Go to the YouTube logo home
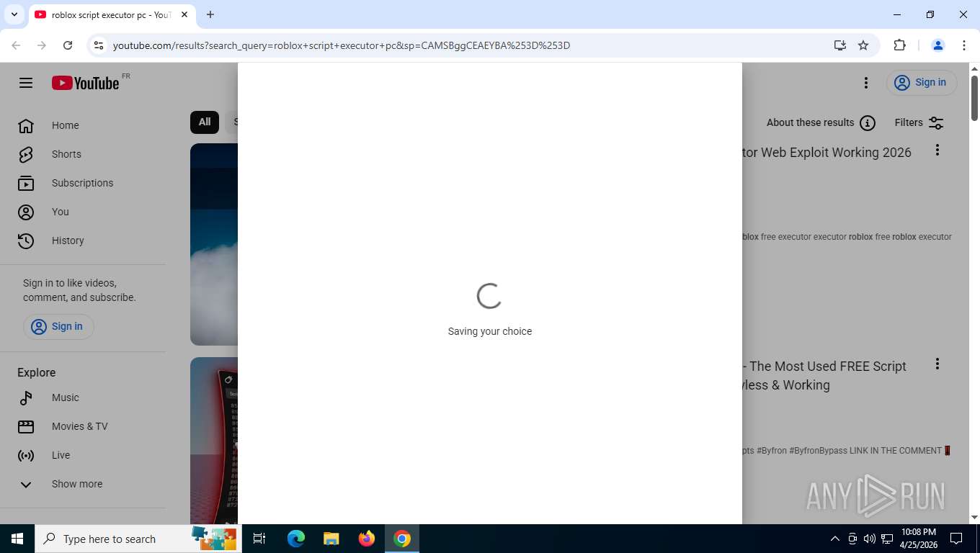This screenshot has height=553, width=980. pyautogui.click(x=86, y=83)
